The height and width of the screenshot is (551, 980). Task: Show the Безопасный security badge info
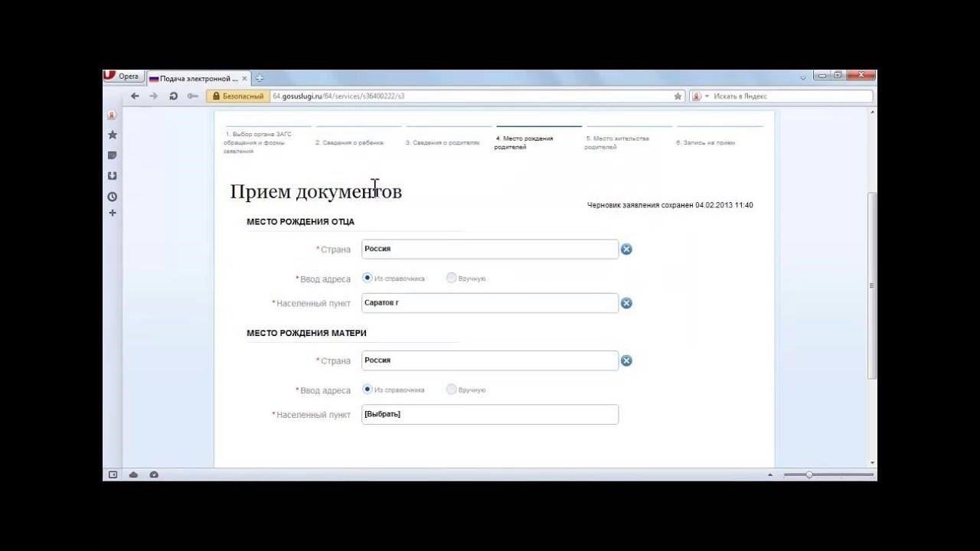(x=237, y=96)
